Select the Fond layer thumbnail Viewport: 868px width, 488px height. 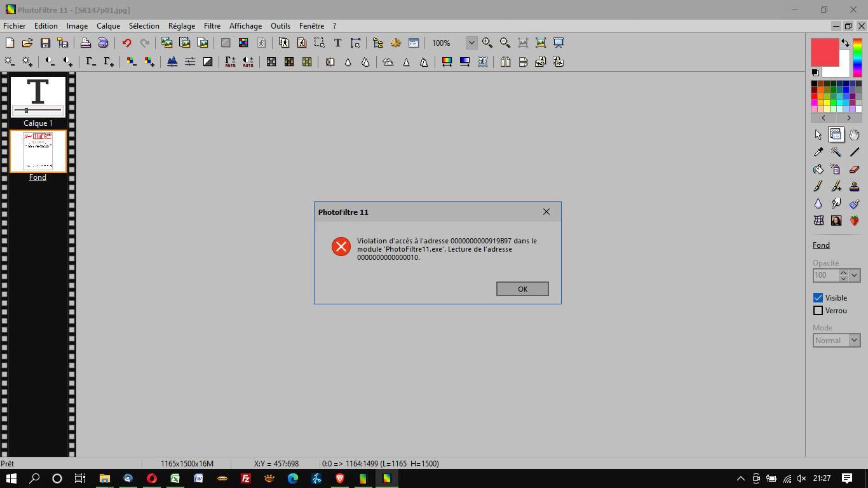pyautogui.click(x=38, y=151)
